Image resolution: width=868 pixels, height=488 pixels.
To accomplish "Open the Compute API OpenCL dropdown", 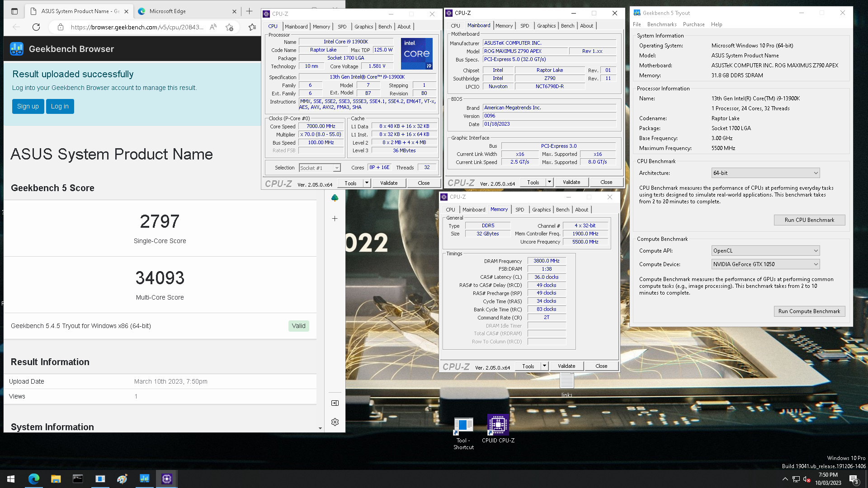I will pyautogui.click(x=765, y=251).
